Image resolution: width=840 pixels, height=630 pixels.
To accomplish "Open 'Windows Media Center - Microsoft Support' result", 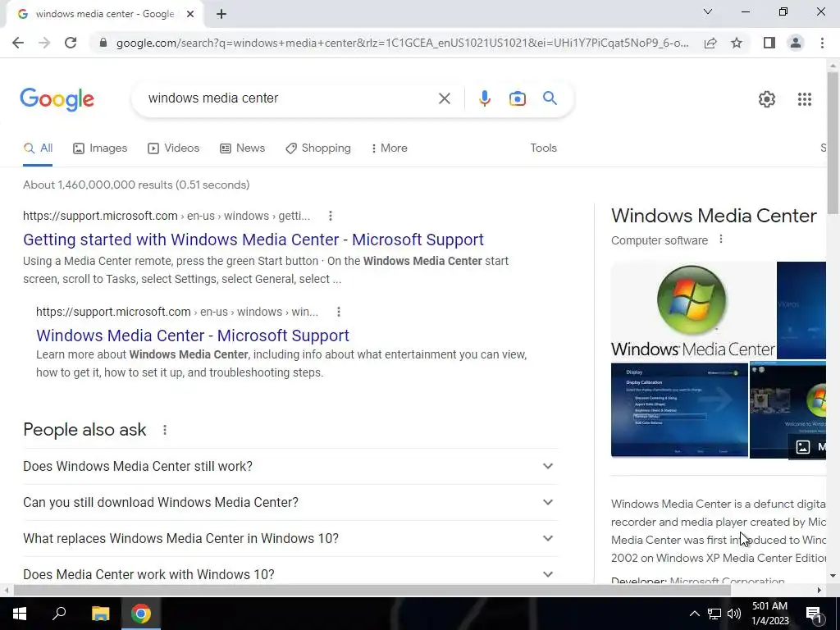I will click(193, 336).
